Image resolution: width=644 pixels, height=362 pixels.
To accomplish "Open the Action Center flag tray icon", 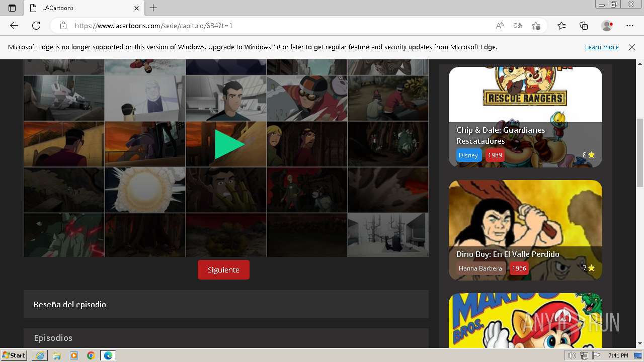I will point(596,355).
